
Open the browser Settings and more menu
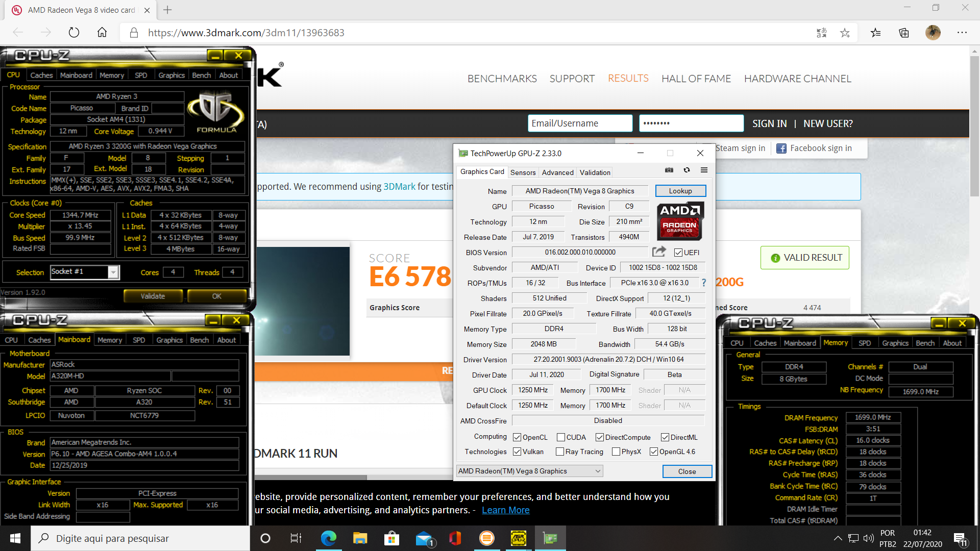[962, 33]
